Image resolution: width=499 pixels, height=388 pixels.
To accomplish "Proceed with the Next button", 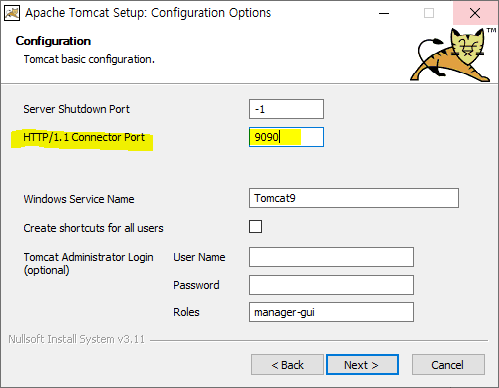I will [x=362, y=365].
